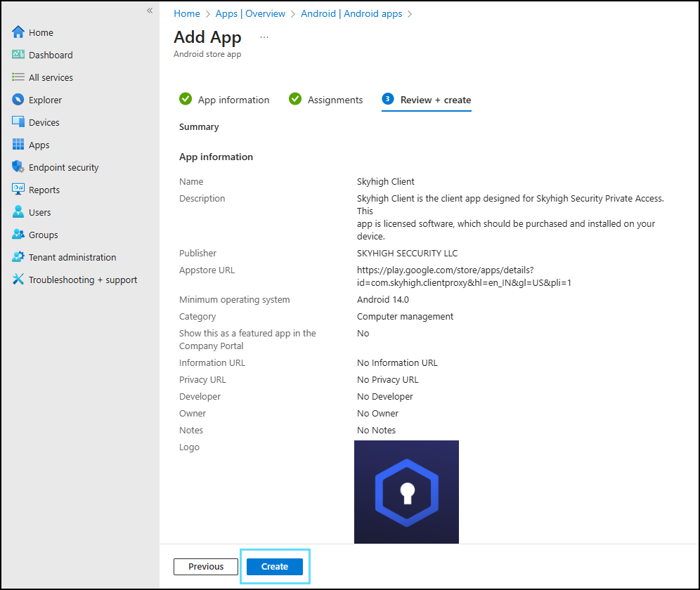
Task: Select the Endpoint security shield icon
Action: (x=18, y=167)
